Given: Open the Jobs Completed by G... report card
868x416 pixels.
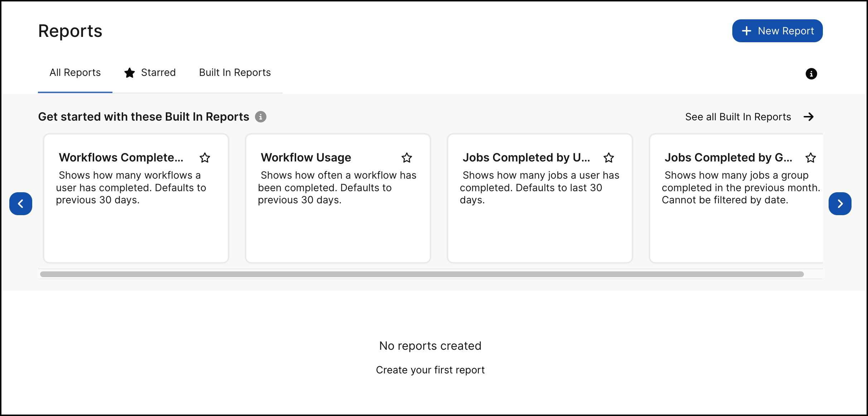Looking at the screenshot, I should coord(736,198).
